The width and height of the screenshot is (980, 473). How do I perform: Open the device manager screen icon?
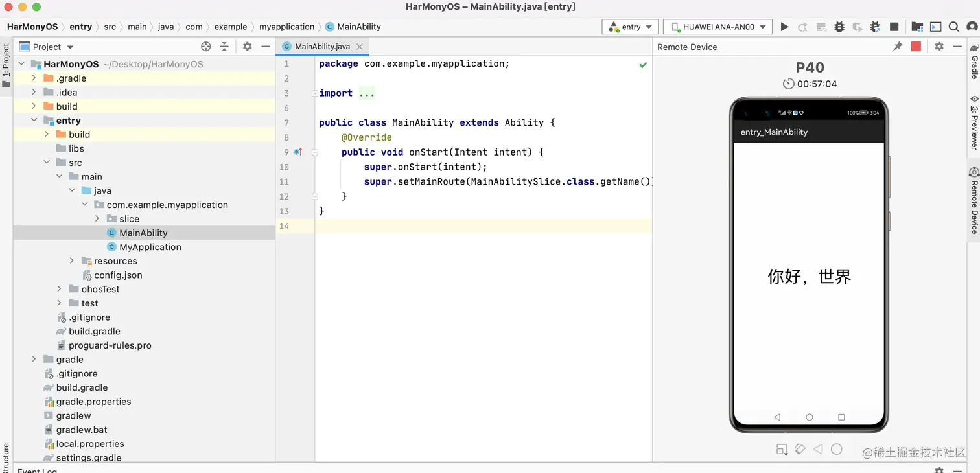point(935,27)
